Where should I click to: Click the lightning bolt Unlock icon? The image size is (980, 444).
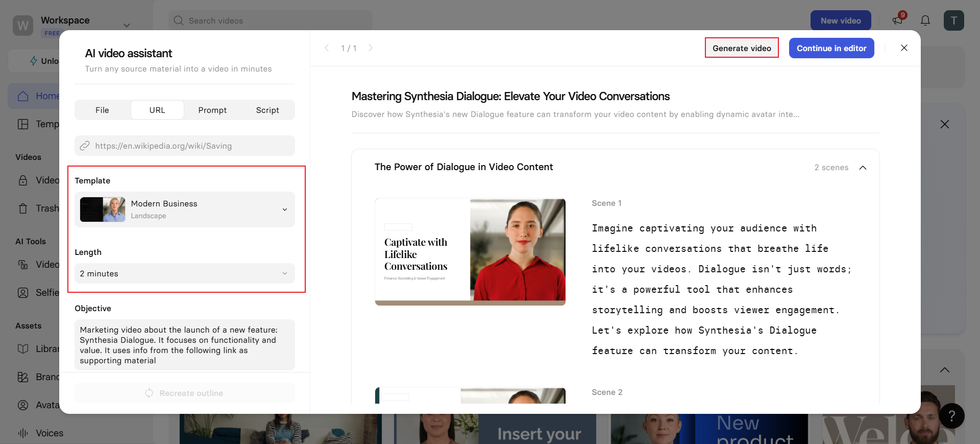pos(34,61)
